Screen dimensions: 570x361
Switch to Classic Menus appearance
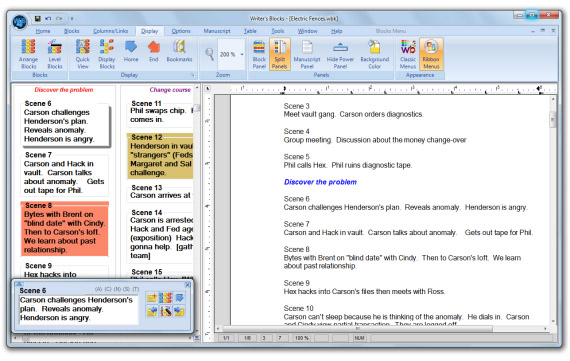[x=408, y=53]
